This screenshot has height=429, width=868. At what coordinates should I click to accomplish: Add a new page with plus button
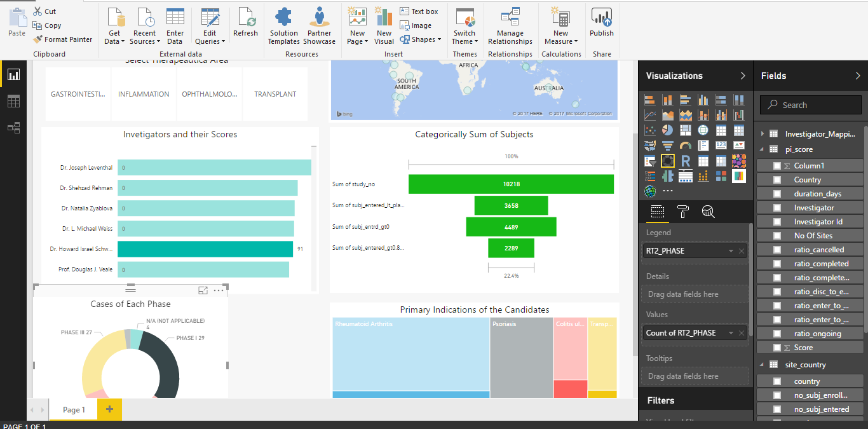pos(109,409)
